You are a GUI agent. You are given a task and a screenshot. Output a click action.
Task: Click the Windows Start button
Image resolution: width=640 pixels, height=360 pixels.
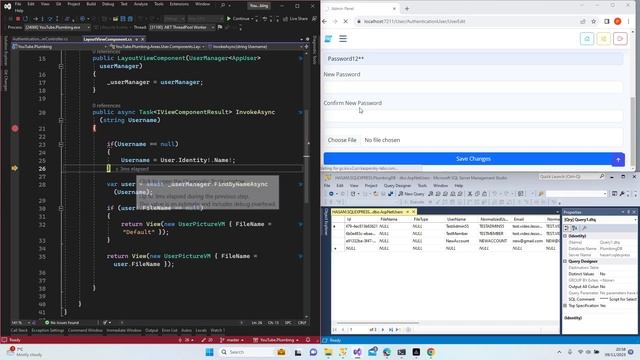209,352
